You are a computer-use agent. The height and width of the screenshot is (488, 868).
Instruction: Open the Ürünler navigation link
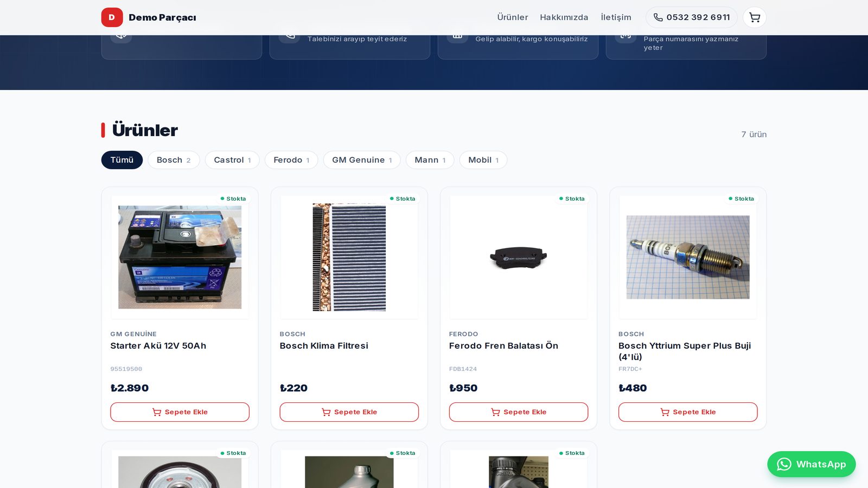coord(512,17)
